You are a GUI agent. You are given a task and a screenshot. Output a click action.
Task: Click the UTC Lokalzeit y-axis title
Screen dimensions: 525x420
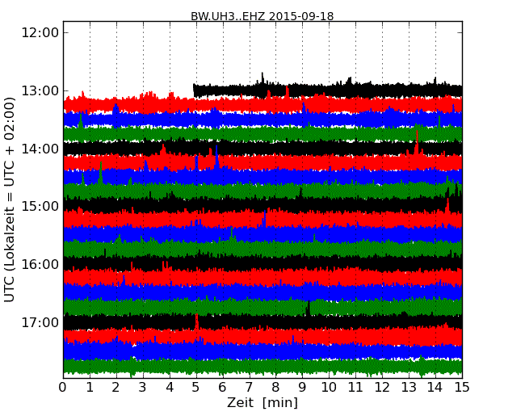[10, 199]
